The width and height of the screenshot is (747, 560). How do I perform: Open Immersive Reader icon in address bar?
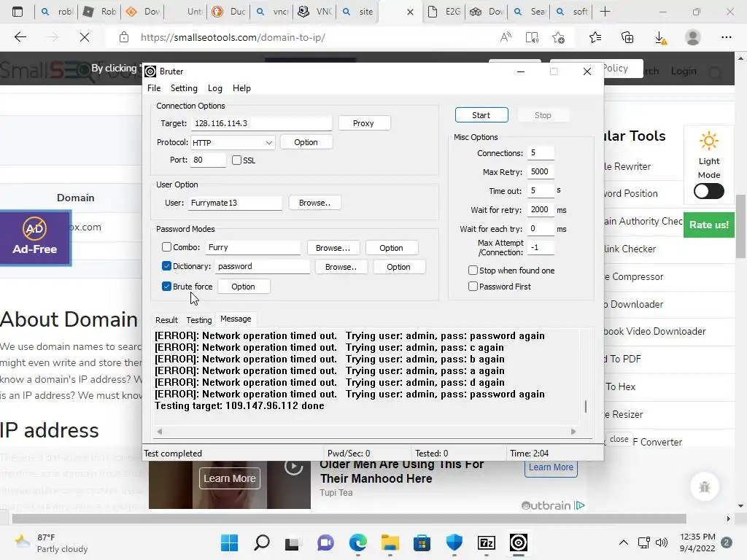pos(532,37)
